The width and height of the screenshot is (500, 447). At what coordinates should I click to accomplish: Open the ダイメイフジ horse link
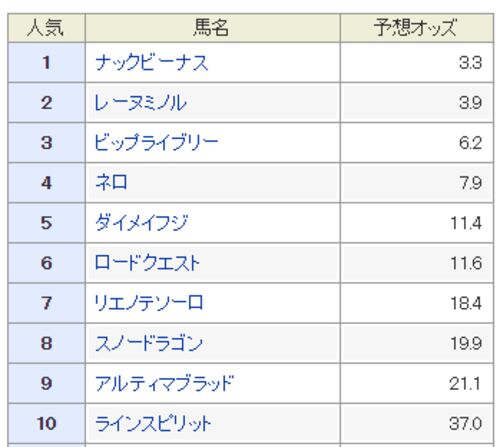[x=142, y=223]
